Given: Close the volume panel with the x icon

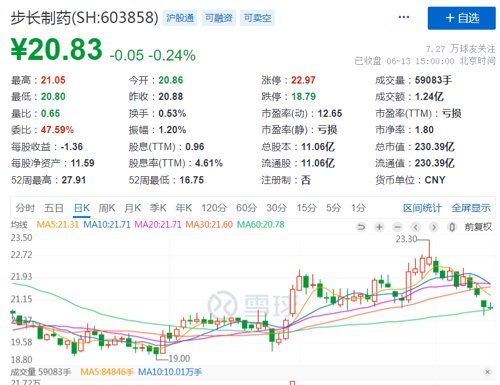Looking at the screenshot, I should coord(487,372).
